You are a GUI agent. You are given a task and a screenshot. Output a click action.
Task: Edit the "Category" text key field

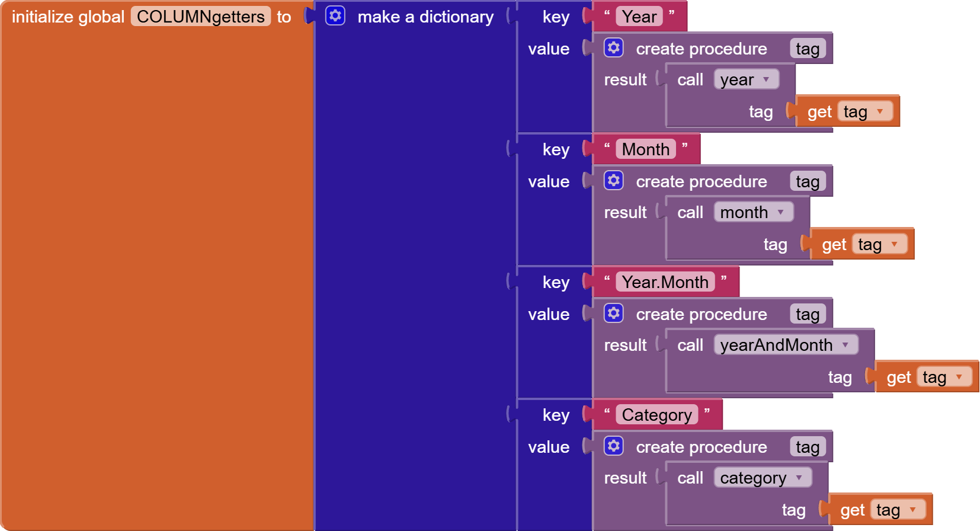coord(656,415)
